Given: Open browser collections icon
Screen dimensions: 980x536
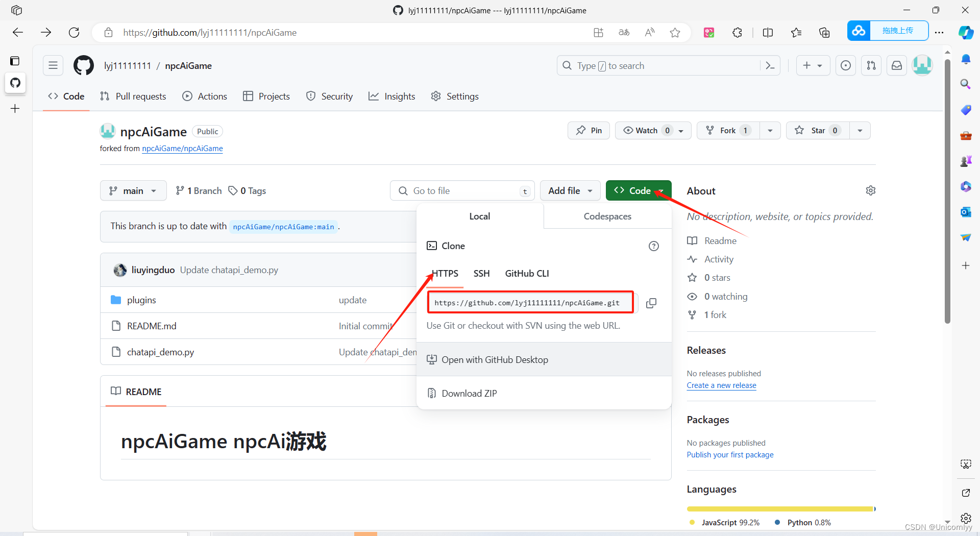Looking at the screenshot, I should pyautogui.click(x=824, y=33).
